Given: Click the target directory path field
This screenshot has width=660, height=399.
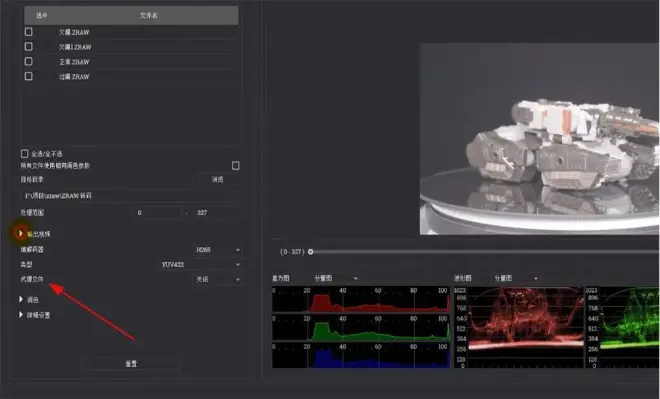Looking at the screenshot, I should (x=131, y=196).
